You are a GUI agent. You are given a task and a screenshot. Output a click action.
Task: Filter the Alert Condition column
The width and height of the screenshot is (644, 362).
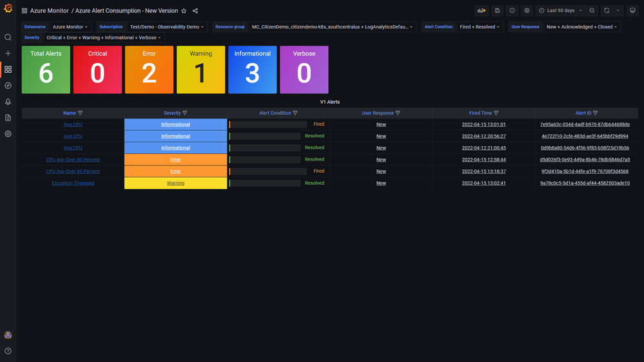(295, 113)
